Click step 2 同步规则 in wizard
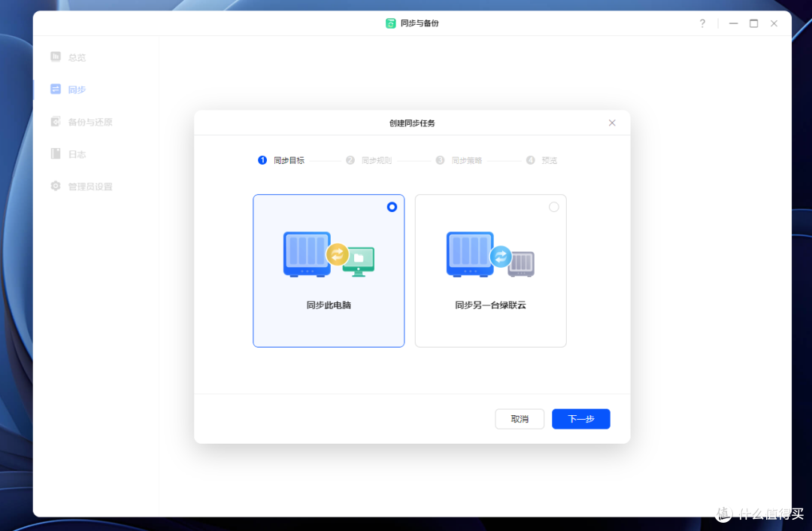Screen dimensions: 812x531 [368, 160]
